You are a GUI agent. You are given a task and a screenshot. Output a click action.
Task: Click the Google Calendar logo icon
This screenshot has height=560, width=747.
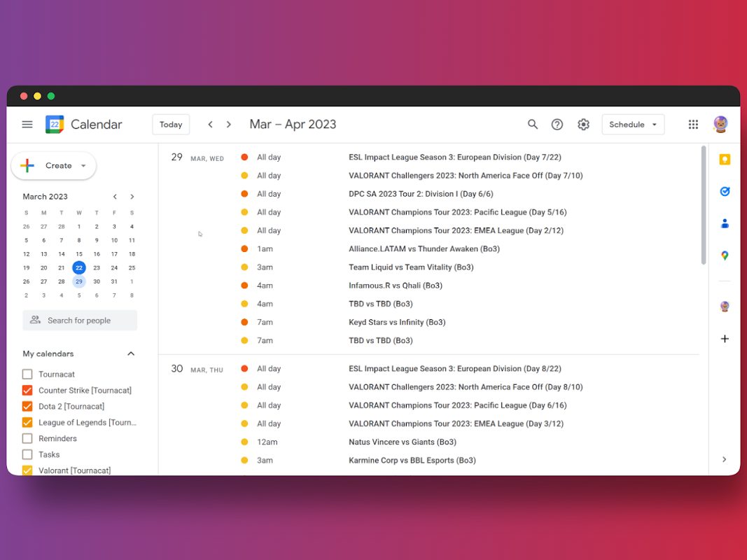[x=55, y=125]
